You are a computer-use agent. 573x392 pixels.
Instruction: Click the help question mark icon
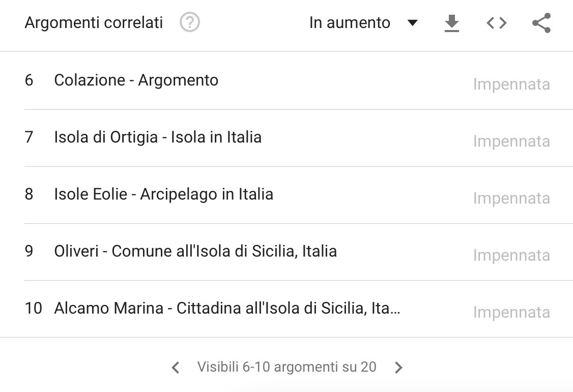[x=190, y=22]
